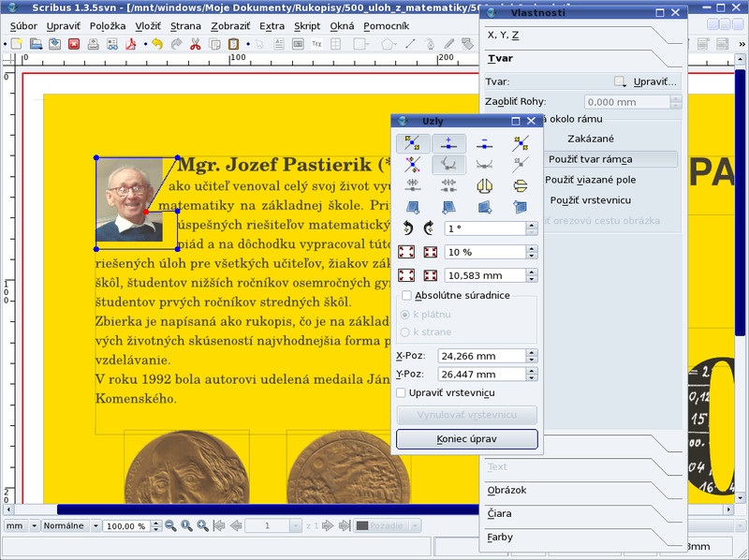The height and width of the screenshot is (560, 749).
Task: Click the zoom out magnifier in status bar
Action: click(x=170, y=526)
